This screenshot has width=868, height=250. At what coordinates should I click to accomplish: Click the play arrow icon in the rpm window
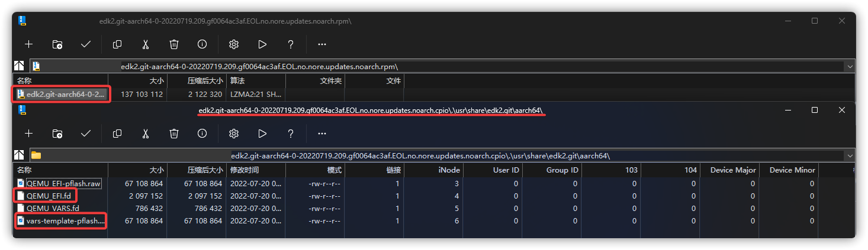tap(262, 44)
